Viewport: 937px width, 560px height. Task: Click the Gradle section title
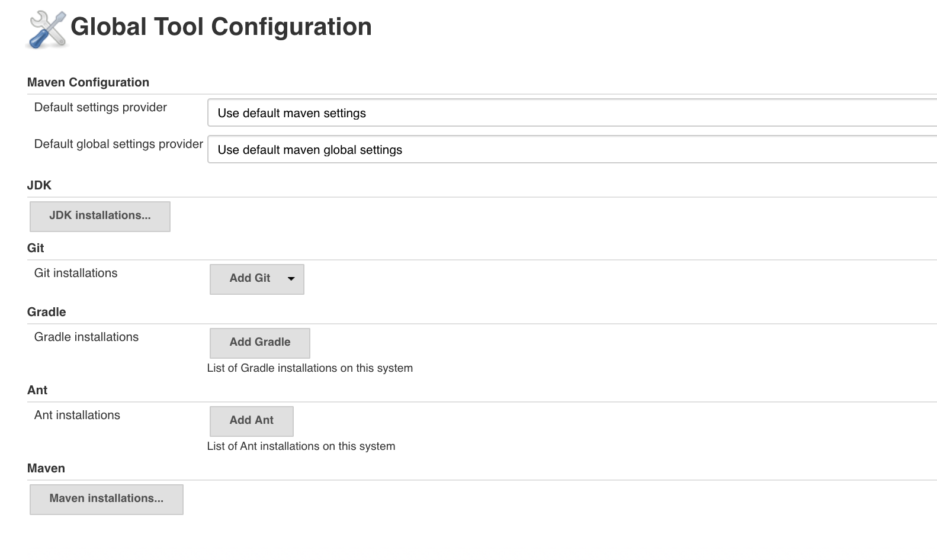click(47, 312)
